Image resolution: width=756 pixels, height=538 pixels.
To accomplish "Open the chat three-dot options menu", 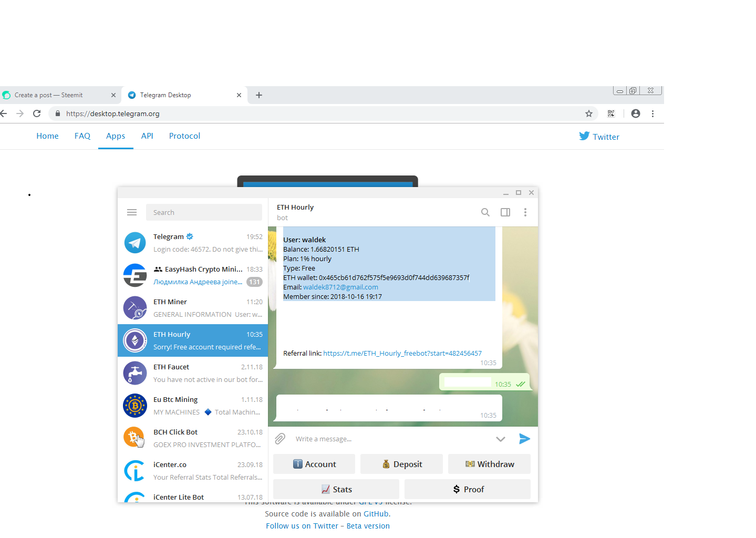I will [525, 212].
